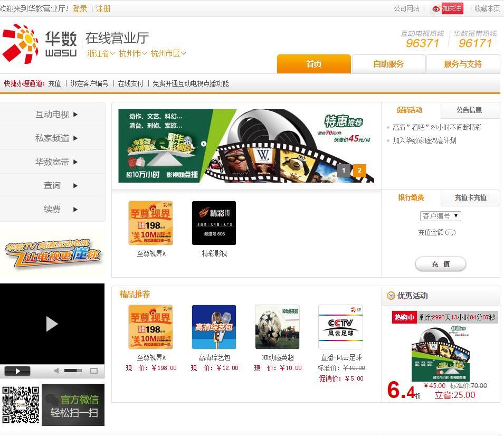Image resolution: width=504 pixels, height=436 pixels.
Task: Open 高清综艺包 product image
Action: click(x=214, y=327)
